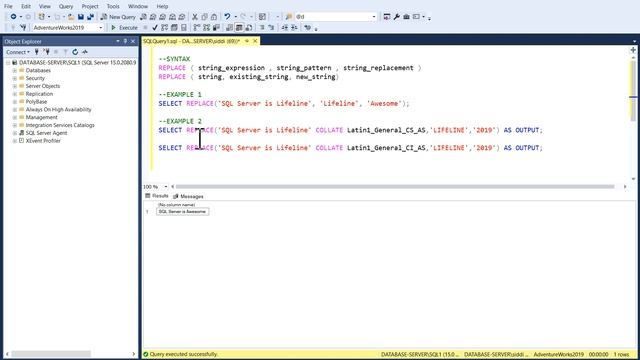Click the Activity Monitor icon
The image size is (640, 360).
85,52
